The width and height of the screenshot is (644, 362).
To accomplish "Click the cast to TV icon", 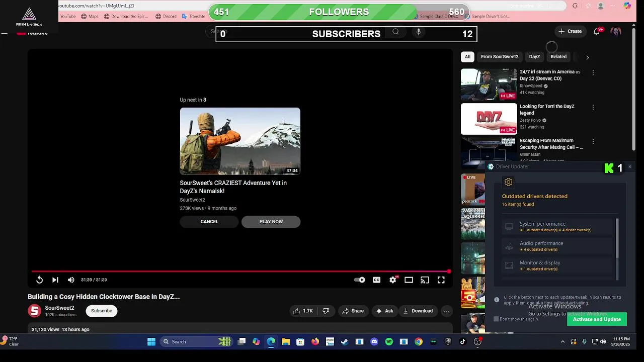I will [425, 280].
